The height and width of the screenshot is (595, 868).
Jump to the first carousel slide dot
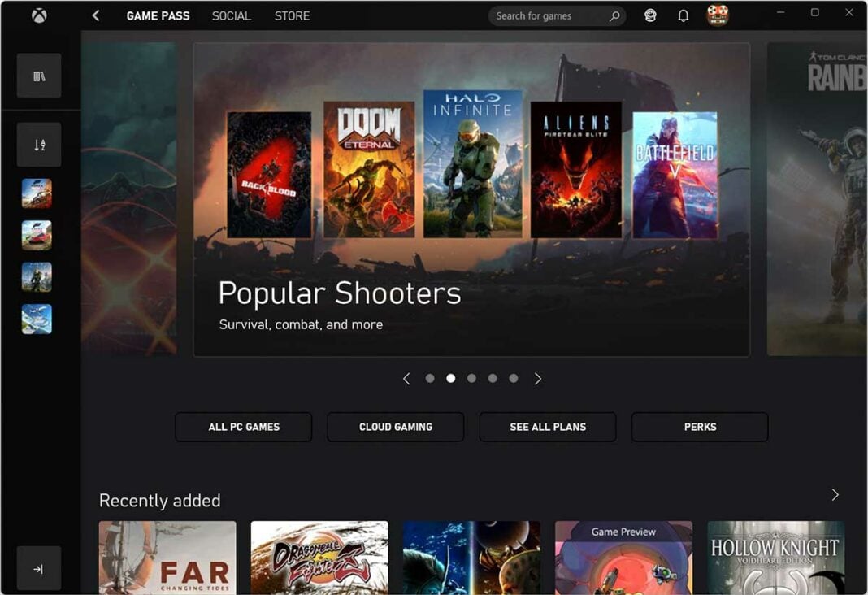pyautogui.click(x=430, y=378)
